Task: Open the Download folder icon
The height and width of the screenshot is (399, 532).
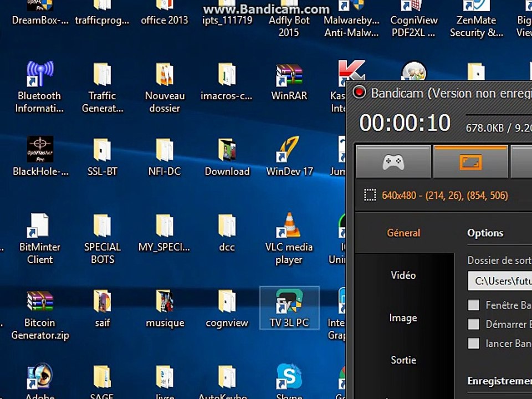Action: pyautogui.click(x=227, y=157)
